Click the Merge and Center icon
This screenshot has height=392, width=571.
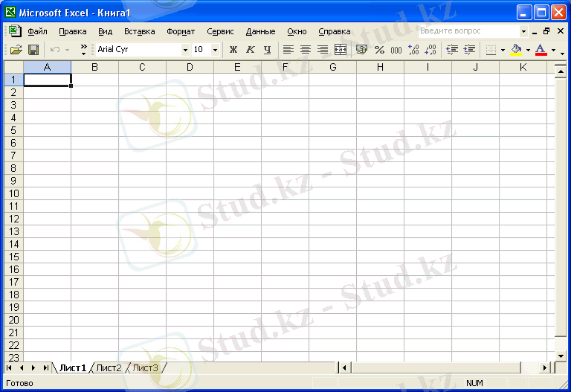[340, 50]
